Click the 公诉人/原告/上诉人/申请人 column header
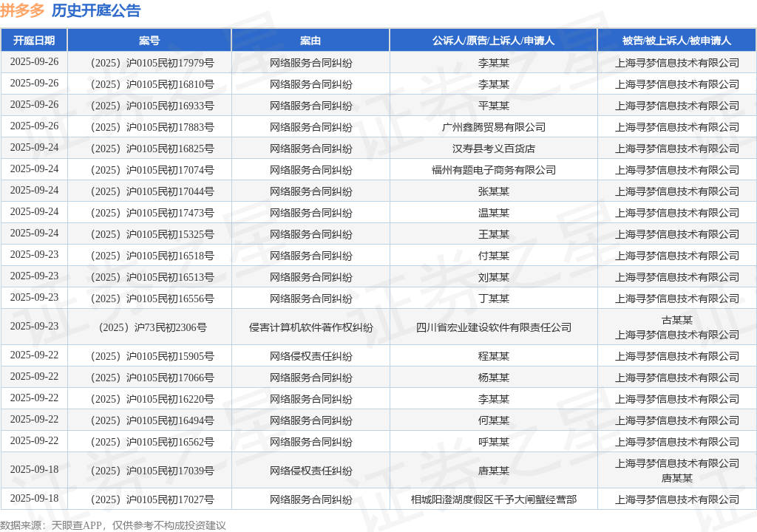 pos(493,41)
